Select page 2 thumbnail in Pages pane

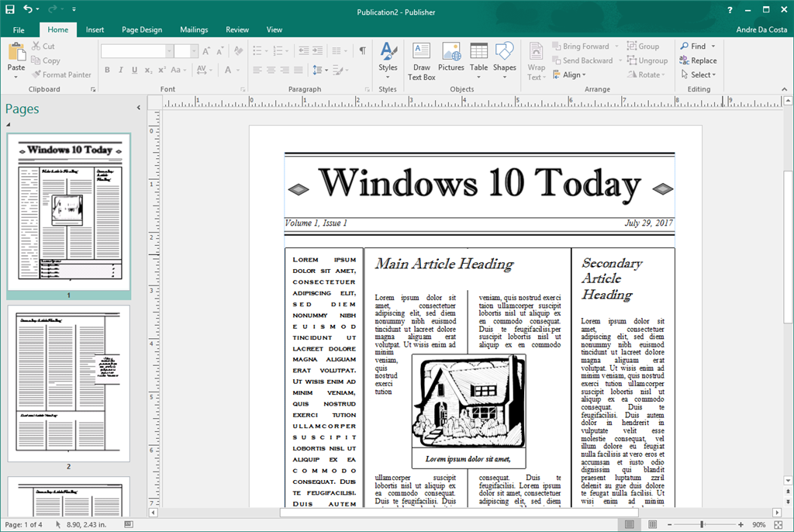[68, 383]
